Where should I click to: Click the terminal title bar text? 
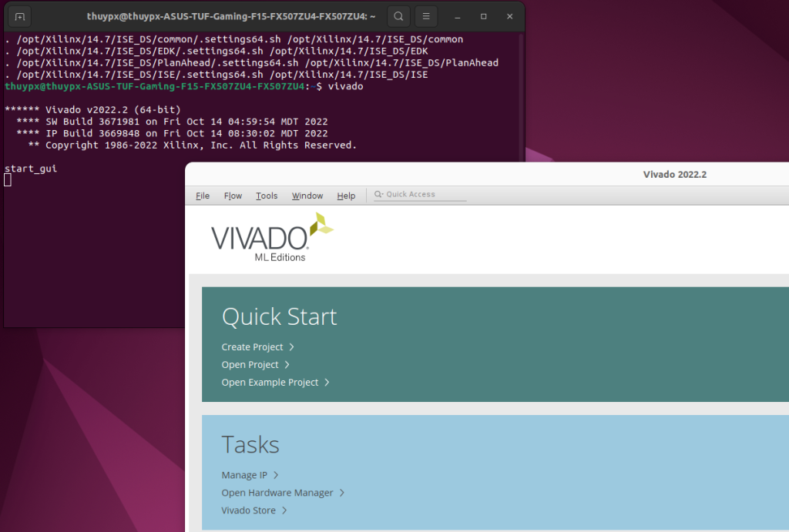click(231, 16)
